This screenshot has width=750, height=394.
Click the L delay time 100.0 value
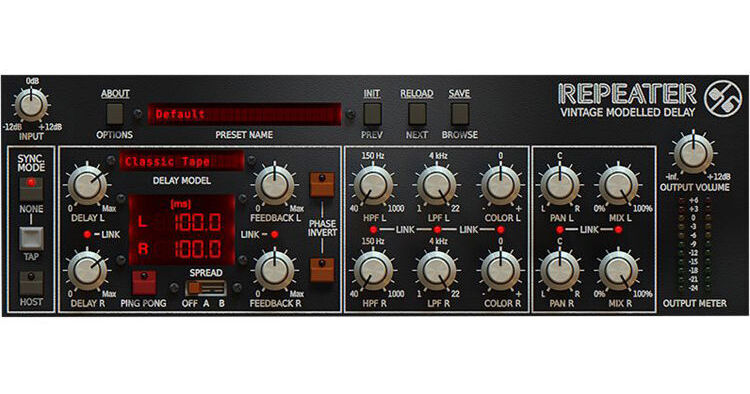coord(197,223)
